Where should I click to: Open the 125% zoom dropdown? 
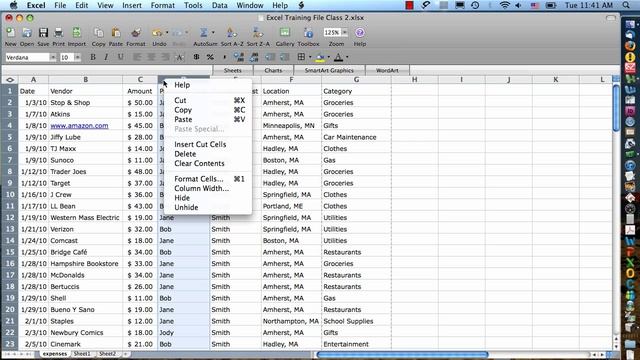(344, 32)
